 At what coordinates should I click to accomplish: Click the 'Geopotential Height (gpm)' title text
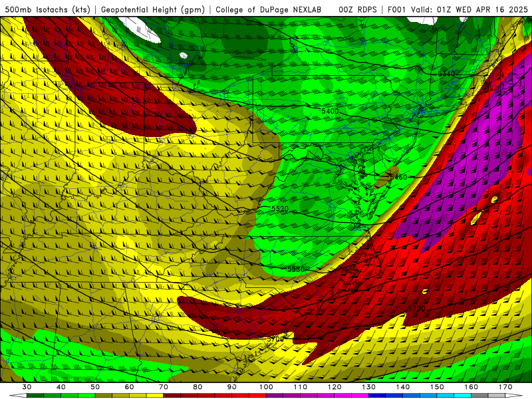pyautogui.click(x=153, y=9)
